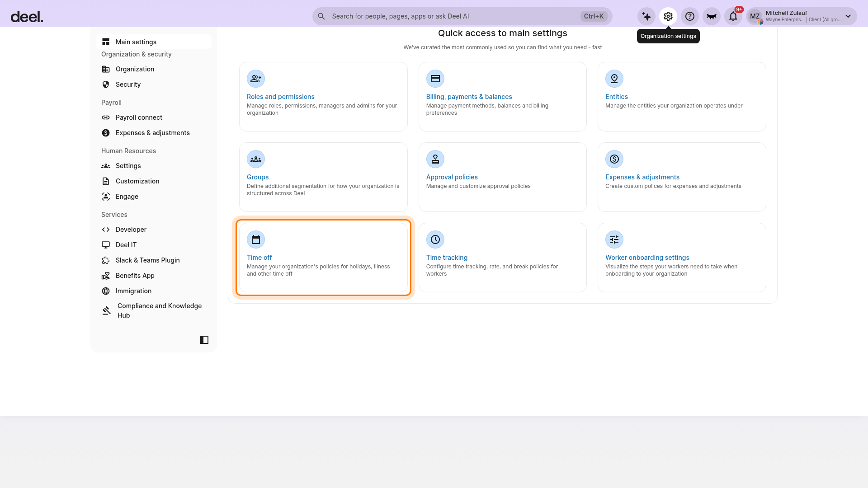The width and height of the screenshot is (868, 488).
Task: Open the help question mark icon
Action: pos(690,16)
